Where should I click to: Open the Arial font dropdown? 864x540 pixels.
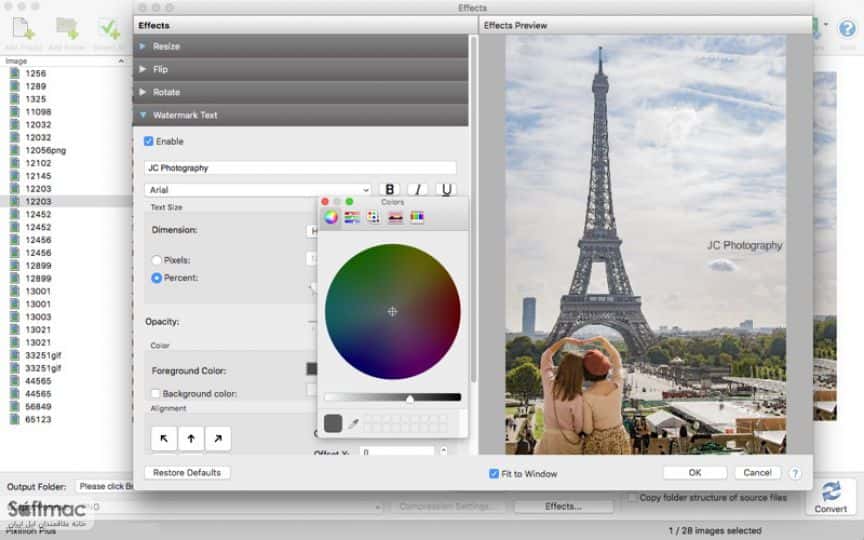pos(257,190)
